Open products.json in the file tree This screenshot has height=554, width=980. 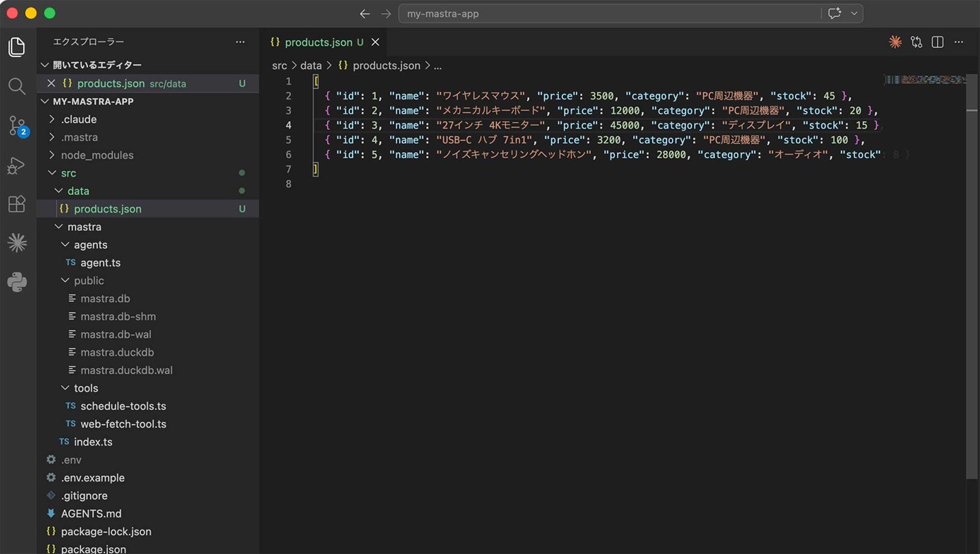coord(148,209)
